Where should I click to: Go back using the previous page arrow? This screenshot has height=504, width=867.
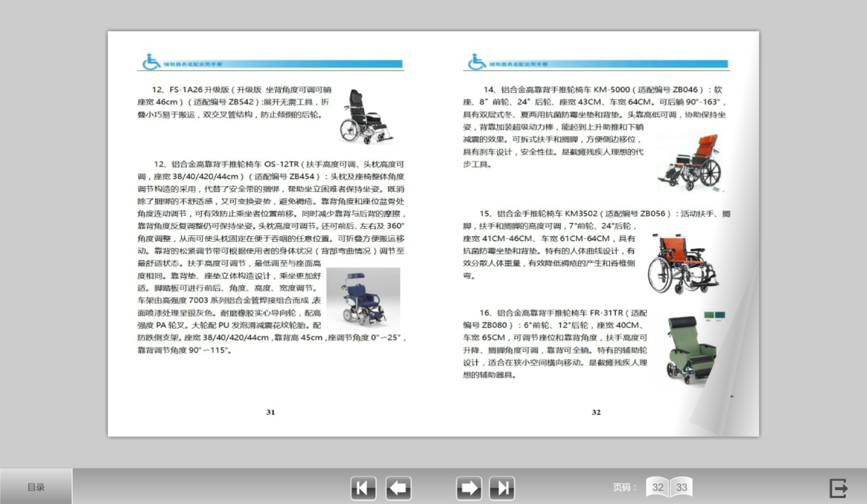coord(398,488)
